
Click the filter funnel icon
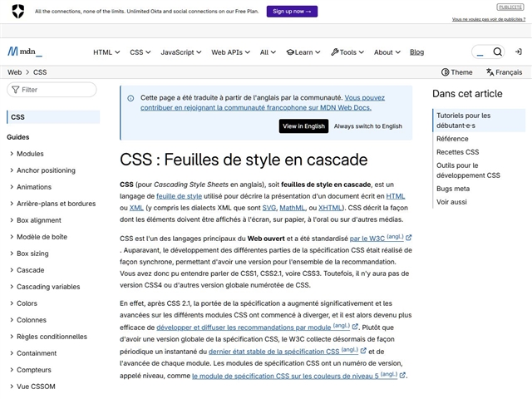point(15,90)
